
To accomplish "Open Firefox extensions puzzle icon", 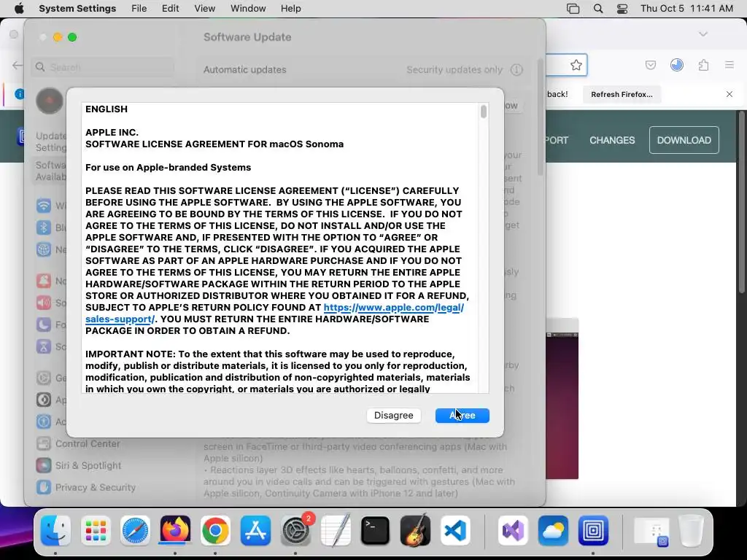I will tap(704, 65).
